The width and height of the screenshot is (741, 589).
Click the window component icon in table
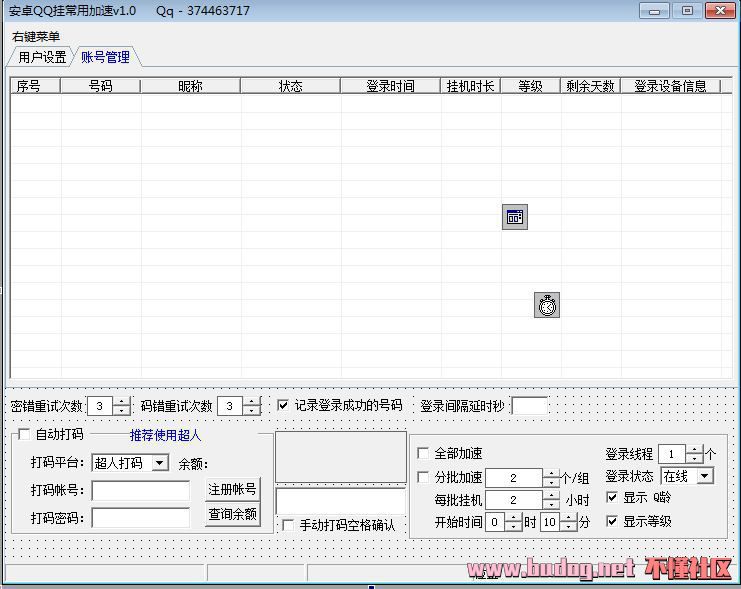[x=515, y=217]
